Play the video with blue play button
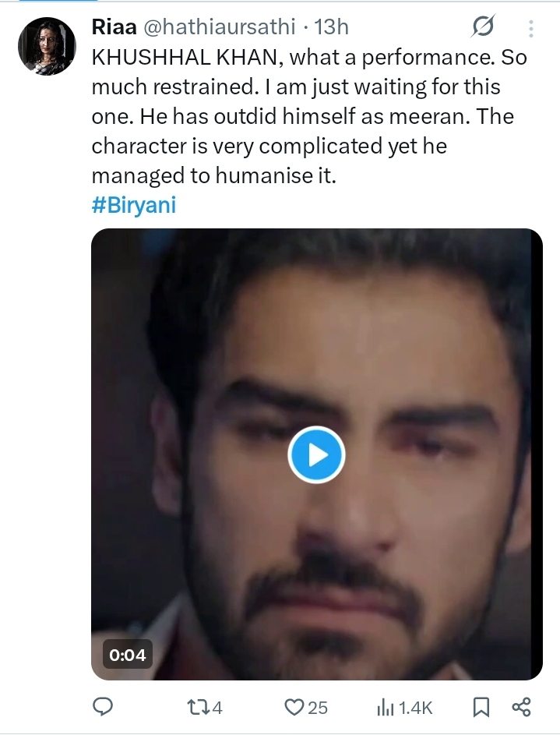Screen dimensions: 560x735 click(315, 454)
